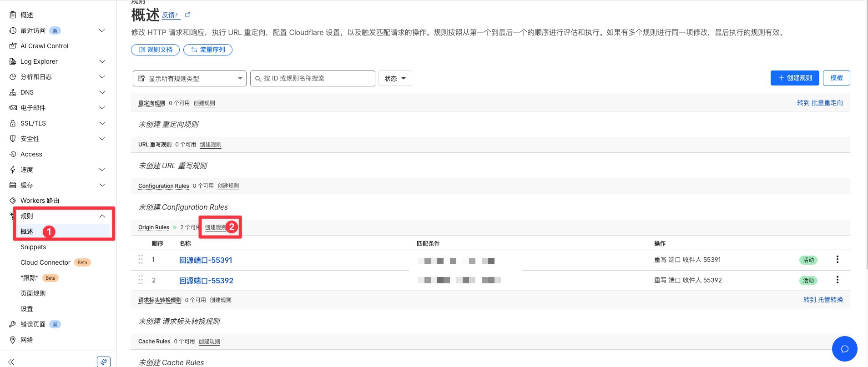Click the 分析和日志 chart icon
Viewport: 868px width, 367px height.
click(x=13, y=77)
